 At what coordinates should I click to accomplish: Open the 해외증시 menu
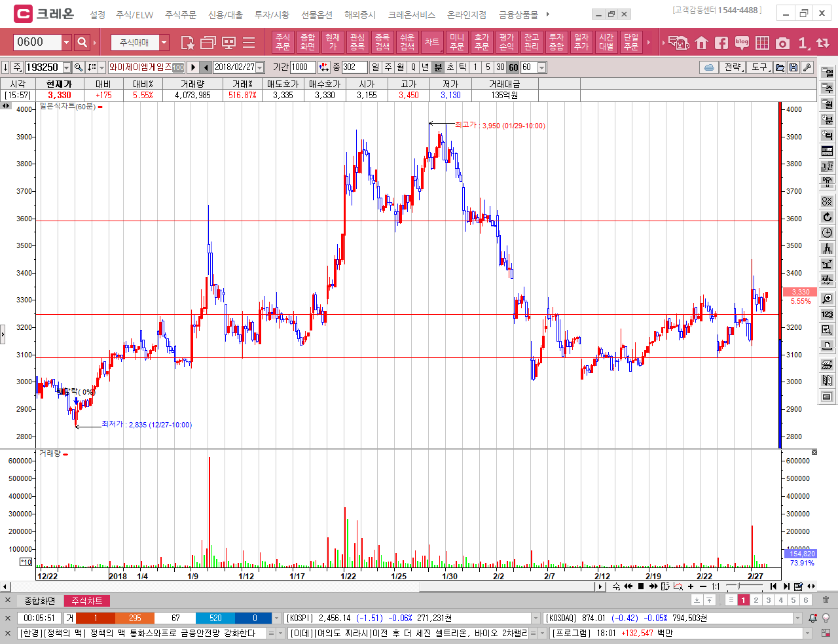(360, 14)
